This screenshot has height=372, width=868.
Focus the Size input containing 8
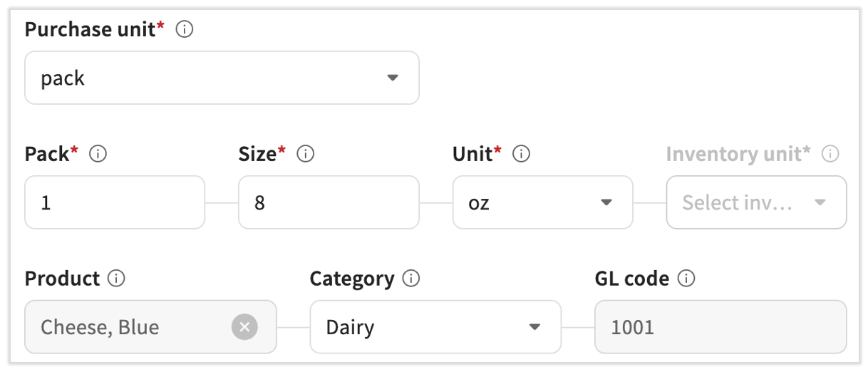[329, 202]
